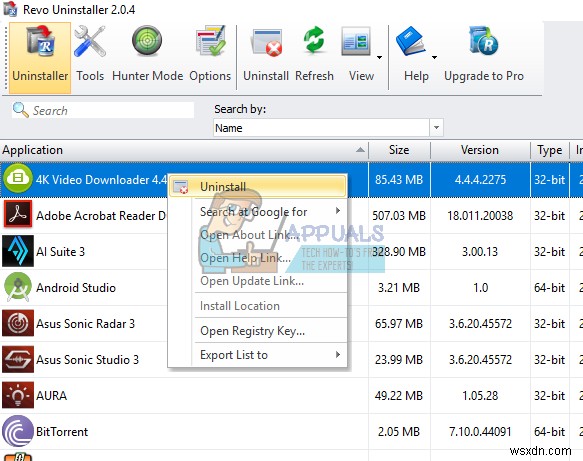Viewport: 583px width, 461px height.
Task: Select Android Studio icon
Action: 17,287
